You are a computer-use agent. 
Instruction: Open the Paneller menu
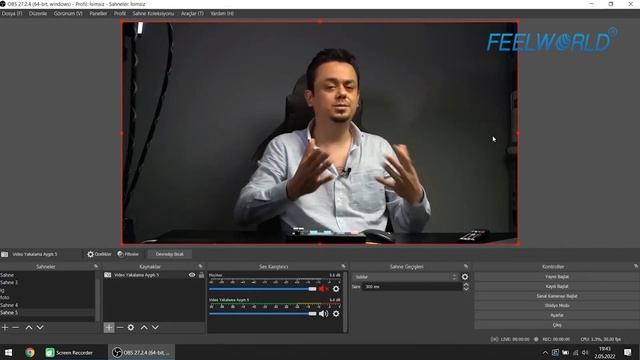pyautogui.click(x=98, y=13)
